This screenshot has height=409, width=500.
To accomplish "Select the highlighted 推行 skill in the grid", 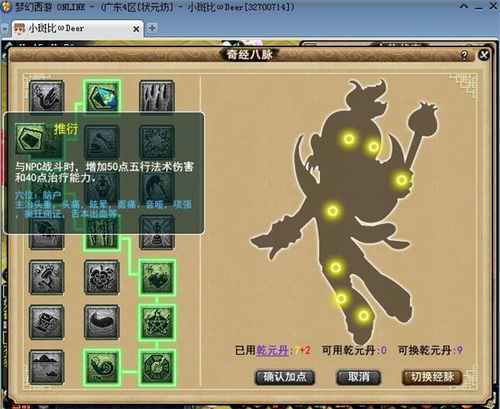I will [102, 96].
